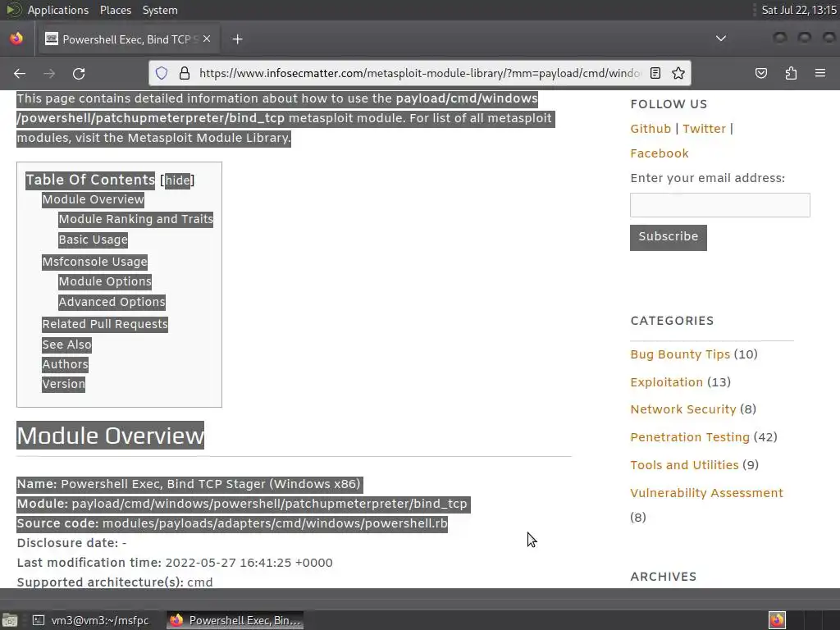The width and height of the screenshot is (840, 630).
Task: Open Basic Usage contents link
Action: click(94, 240)
